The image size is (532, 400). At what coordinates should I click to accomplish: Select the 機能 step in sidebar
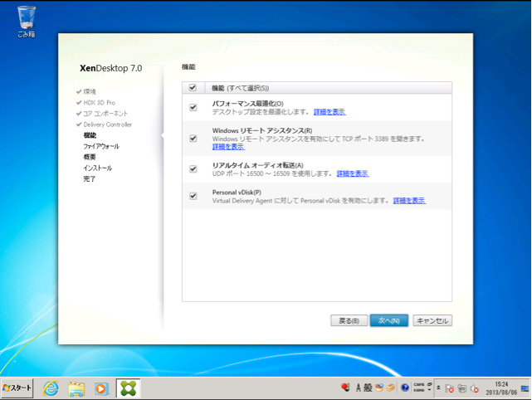[x=90, y=135]
